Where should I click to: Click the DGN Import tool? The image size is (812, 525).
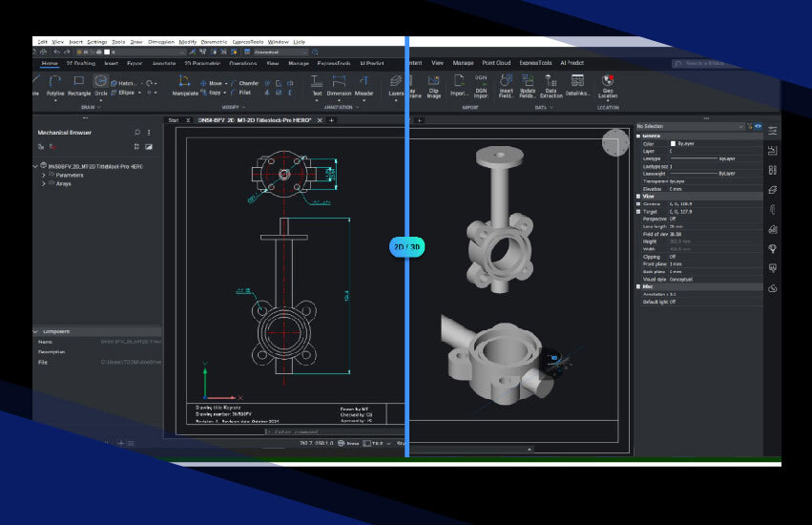point(481,87)
